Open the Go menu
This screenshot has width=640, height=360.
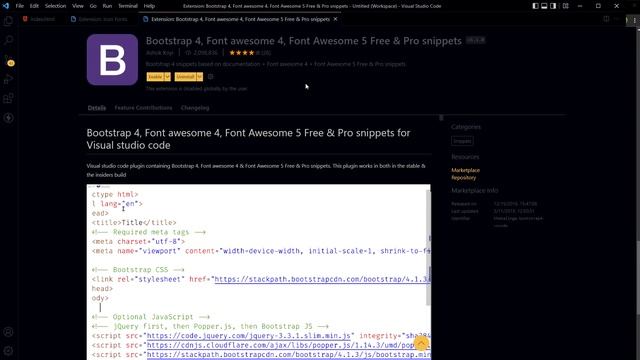pos(93,6)
